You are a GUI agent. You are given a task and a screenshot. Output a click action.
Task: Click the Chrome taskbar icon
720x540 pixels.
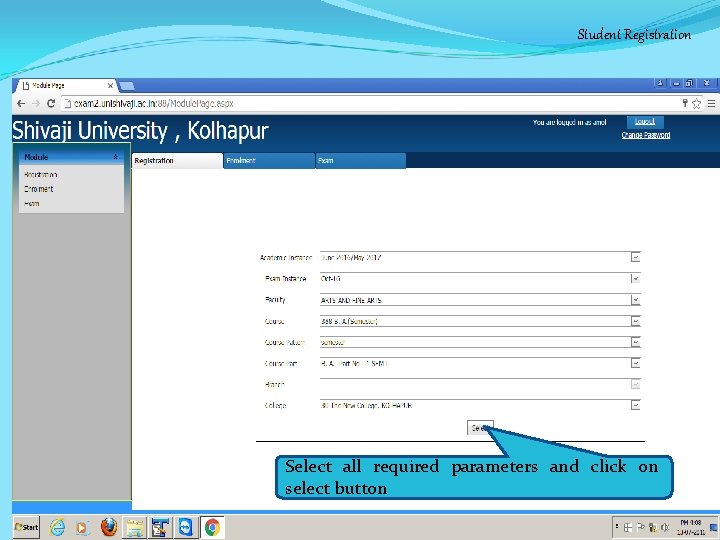click(212, 527)
